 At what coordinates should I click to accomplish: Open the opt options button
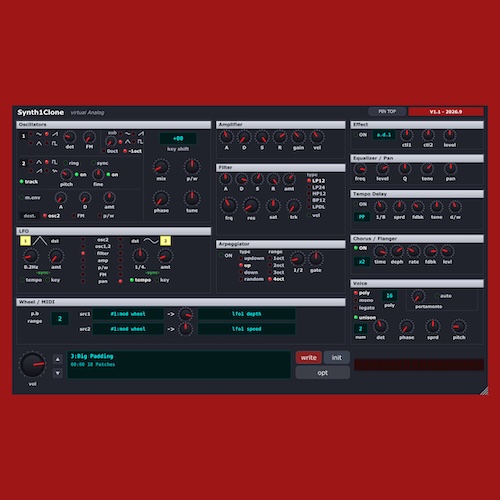point(323,373)
